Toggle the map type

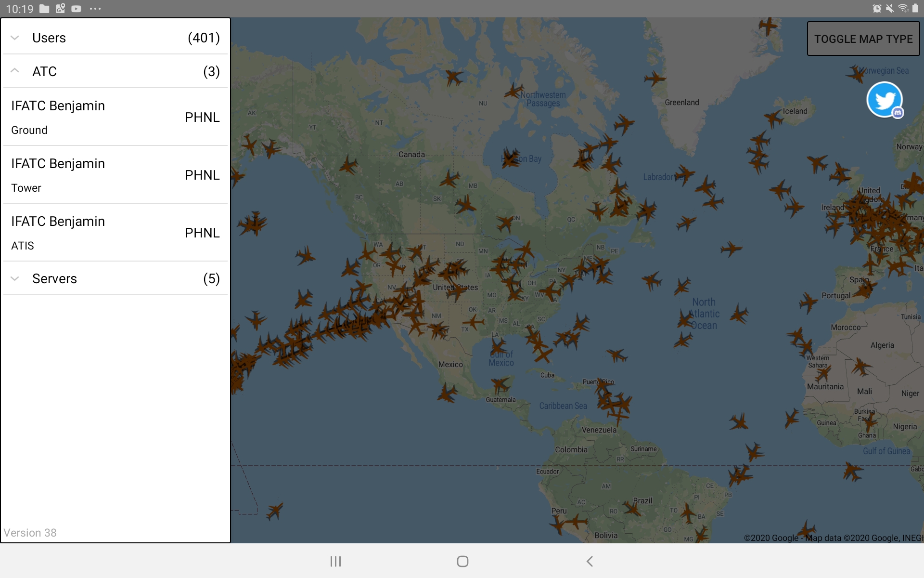tap(863, 39)
